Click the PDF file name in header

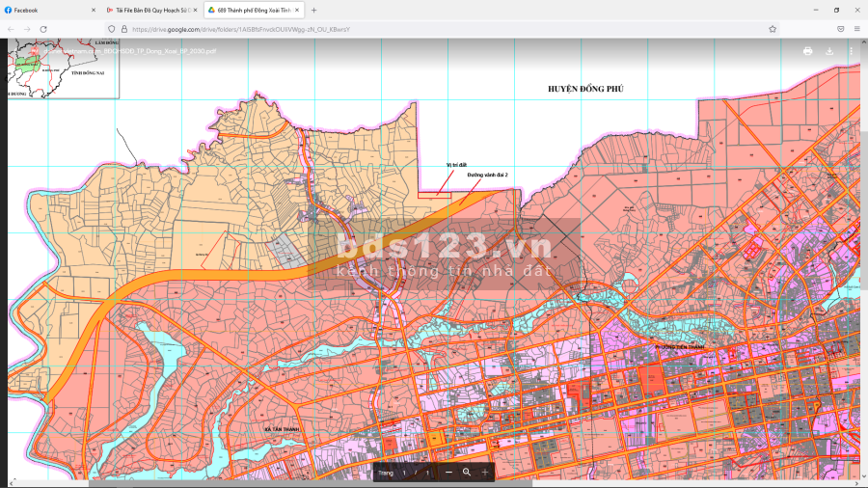129,51
